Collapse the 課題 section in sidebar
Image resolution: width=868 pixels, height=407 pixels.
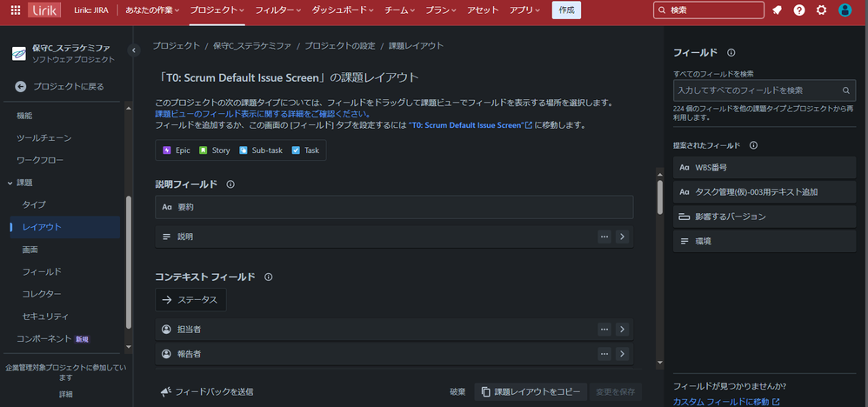10,183
